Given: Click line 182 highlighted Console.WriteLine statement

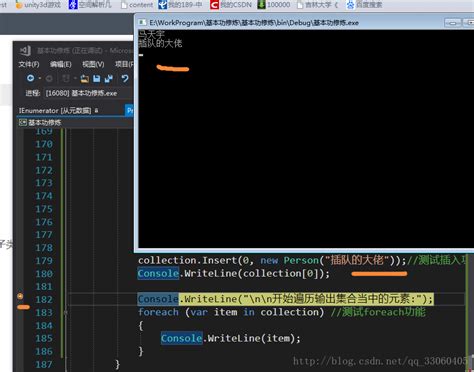Looking at the screenshot, I should pyautogui.click(x=286, y=299).
